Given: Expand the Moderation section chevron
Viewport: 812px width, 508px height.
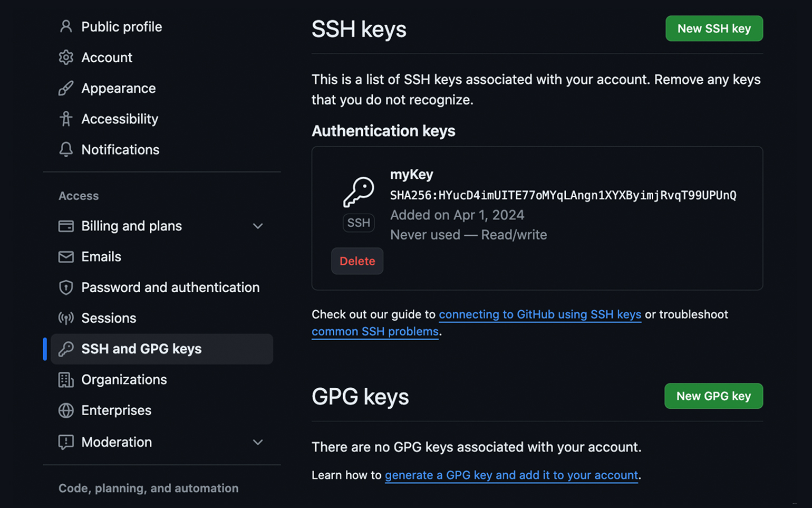Looking at the screenshot, I should point(258,442).
